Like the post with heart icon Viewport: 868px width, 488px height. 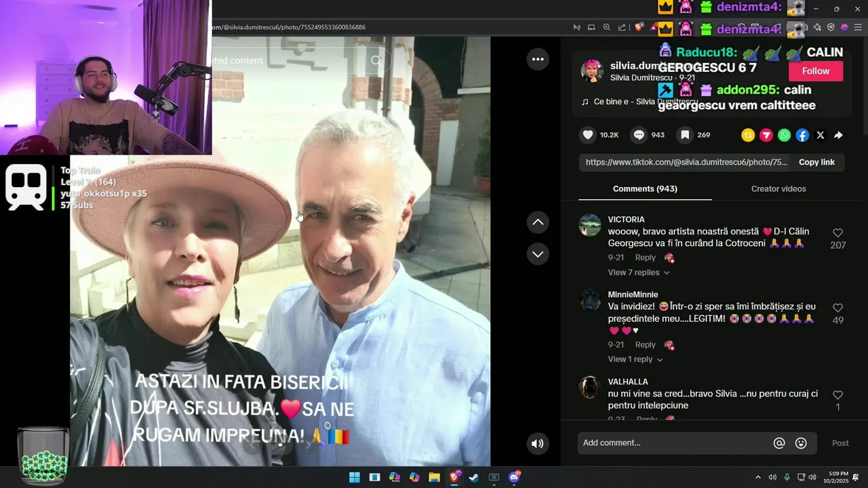[x=588, y=135]
